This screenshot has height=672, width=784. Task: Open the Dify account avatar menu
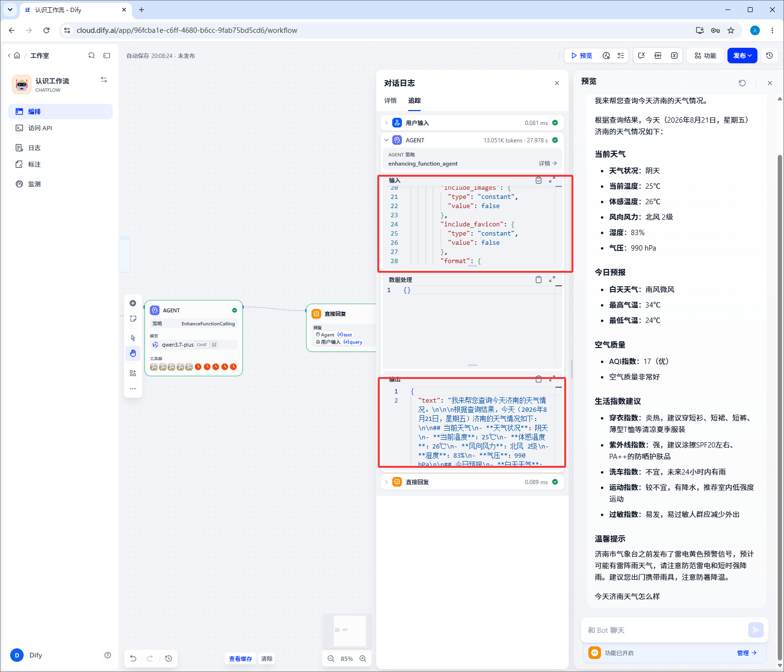coord(17,655)
